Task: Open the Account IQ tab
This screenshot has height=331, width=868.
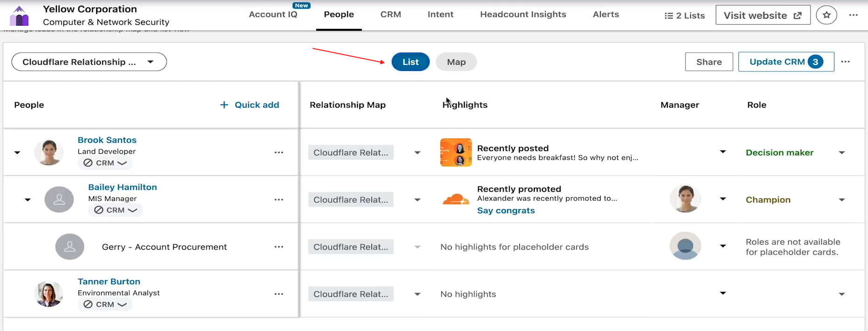Action: point(273,14)
